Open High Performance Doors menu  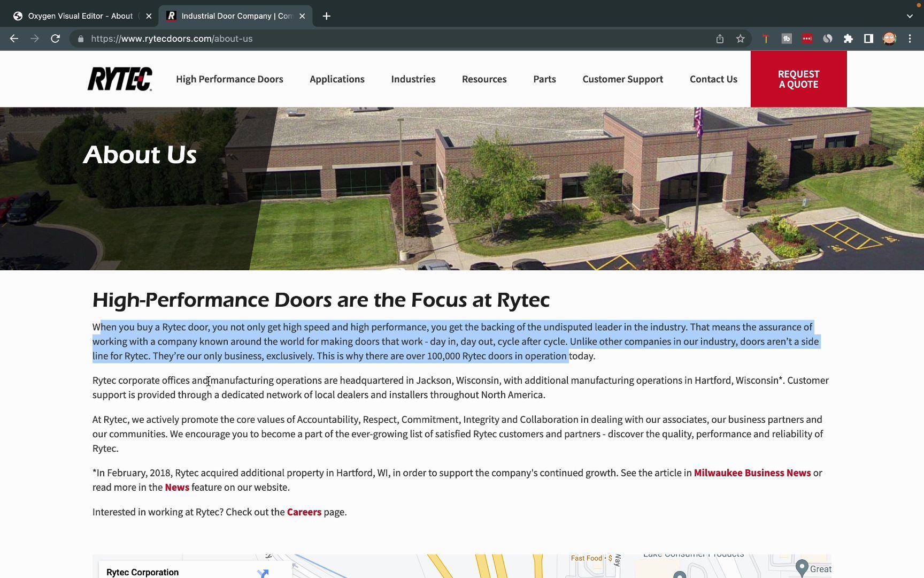229,79
